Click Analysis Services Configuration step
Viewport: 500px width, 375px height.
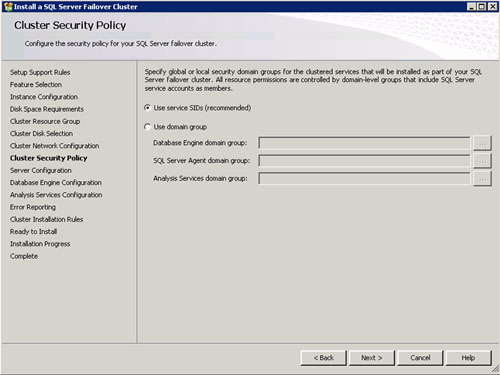point(56,195)
